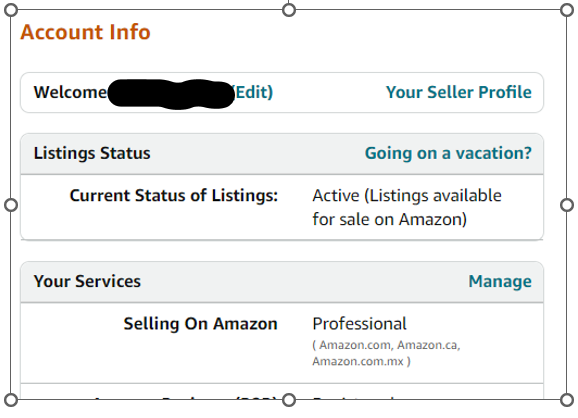
Task: Click the Current Status of Listings label
Action: point(174,195)
